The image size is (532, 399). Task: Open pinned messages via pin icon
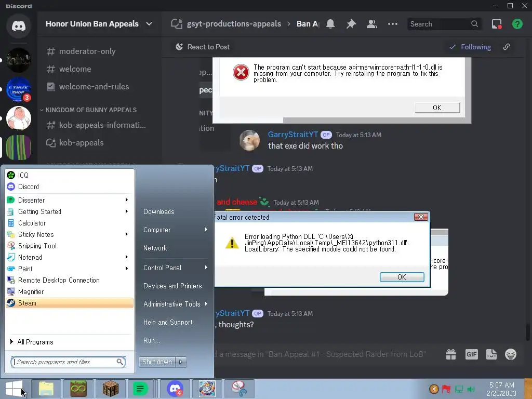[351, 24]
